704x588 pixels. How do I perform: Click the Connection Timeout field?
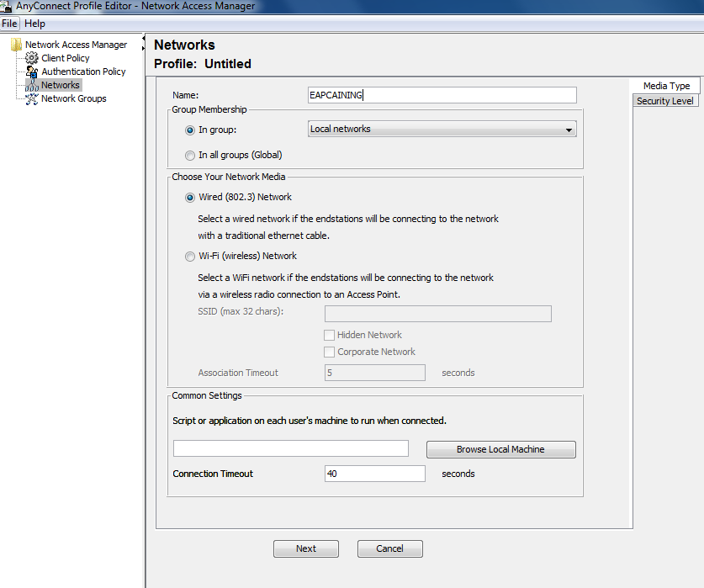pos(375,474)
